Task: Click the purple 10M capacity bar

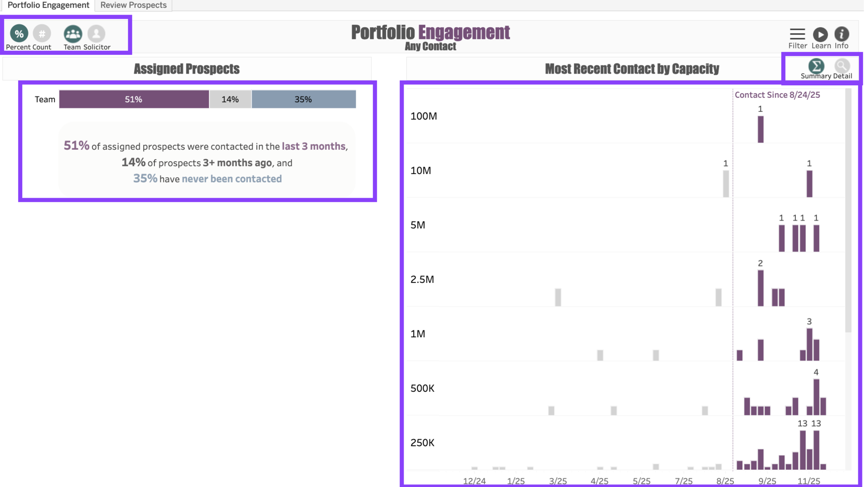Action: click(809, 184)
